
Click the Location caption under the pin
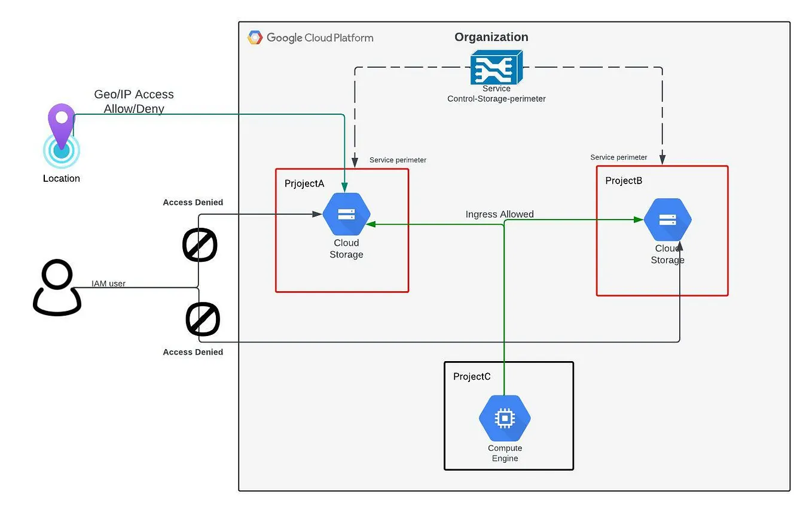(x=60, y=178)
